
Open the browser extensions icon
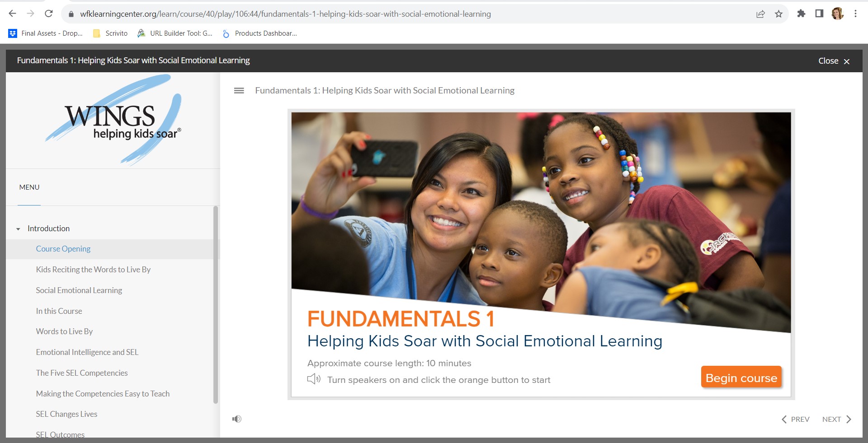pos(802,14)
